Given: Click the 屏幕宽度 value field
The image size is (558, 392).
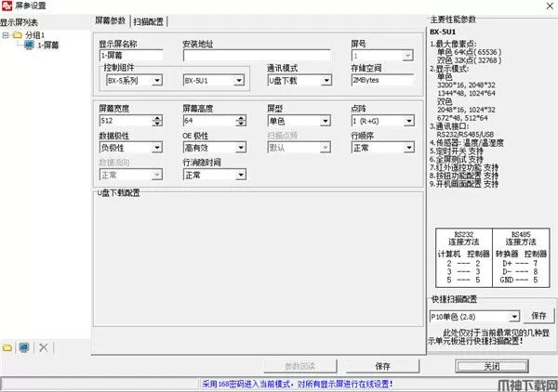Looking at the screenshot, I should pos(126,121).
